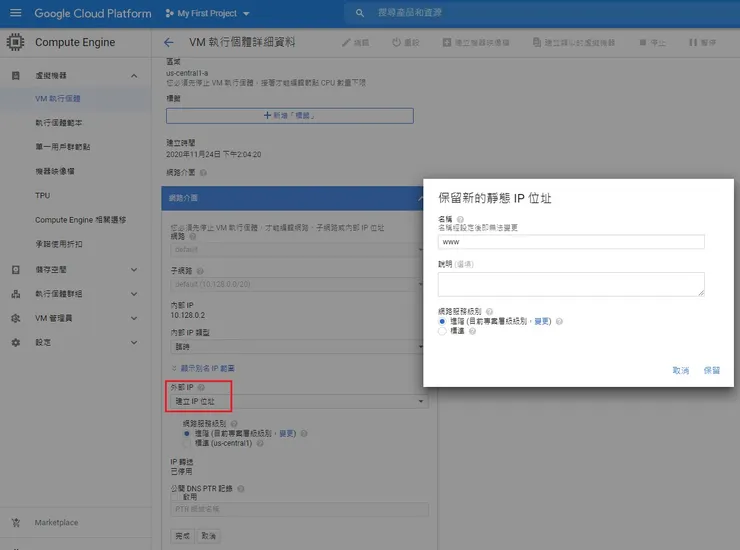Click 取消 button next to 完成
This screenshot has width=740, height=550.
point(209,536)
